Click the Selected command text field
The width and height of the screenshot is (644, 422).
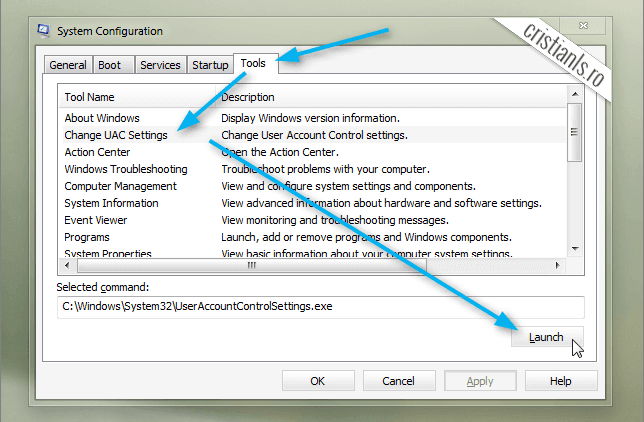click(x=320, y=306)
